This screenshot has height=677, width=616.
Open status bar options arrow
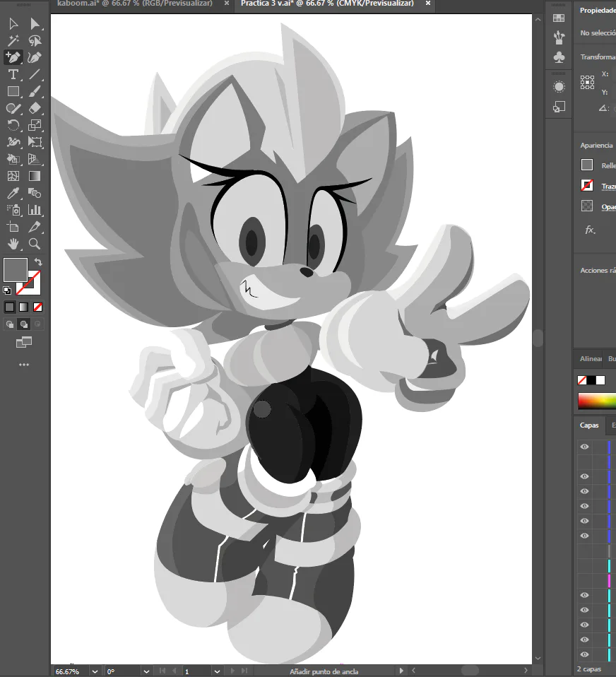coord(401,671)
